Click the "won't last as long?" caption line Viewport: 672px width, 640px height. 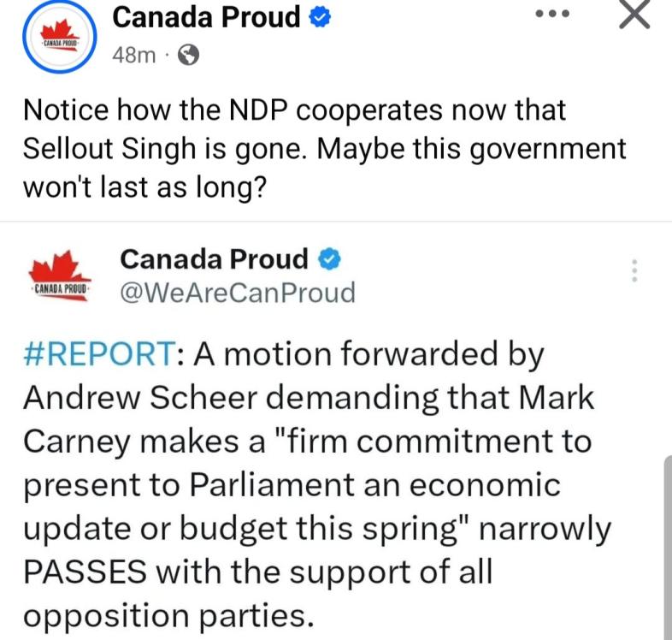142,188
